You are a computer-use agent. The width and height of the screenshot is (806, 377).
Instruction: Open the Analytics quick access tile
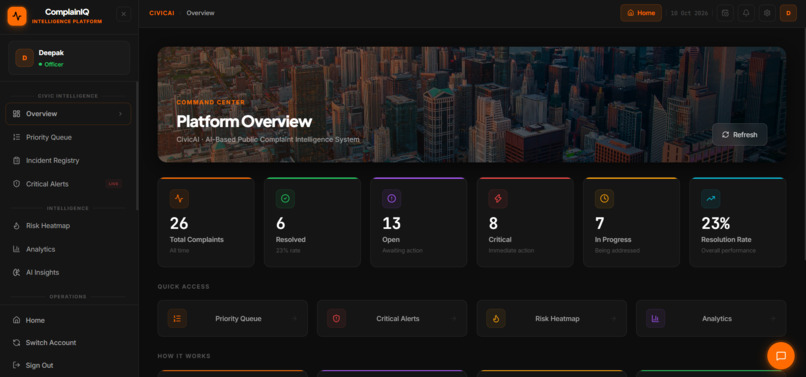click(x=711, y=318)
